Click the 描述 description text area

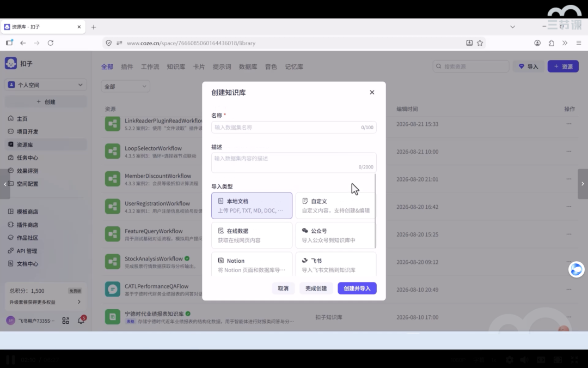tap(293, 162)
